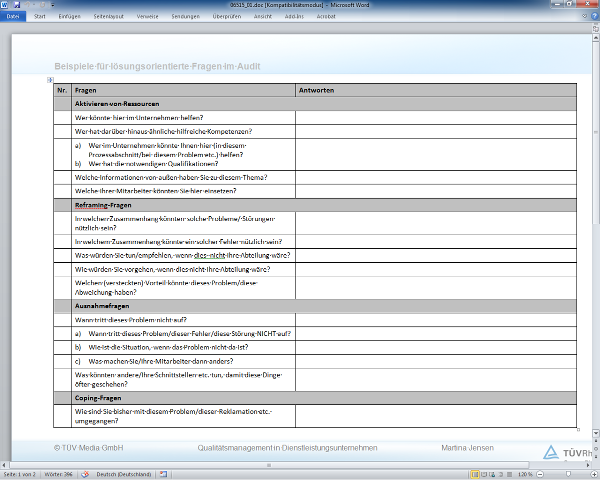Click the Save icon in Quick Access toolbar
600x480 pixels.
coord(17,5)
